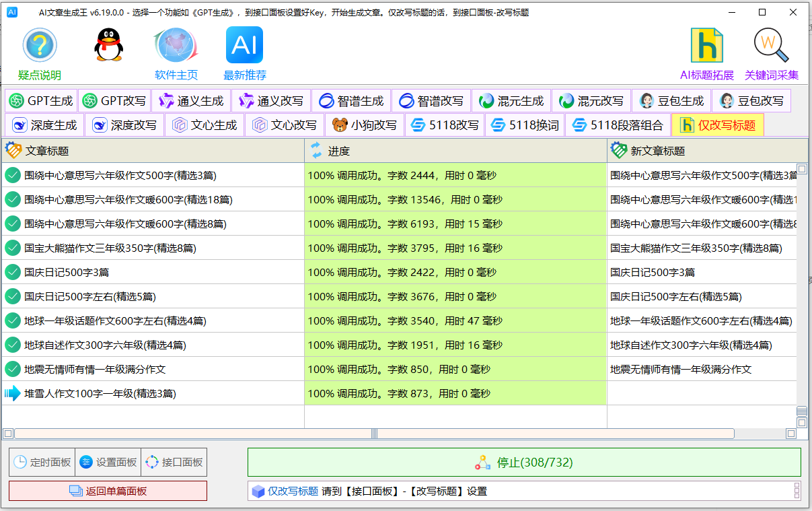The width and height of the screenshot is (812, 511).
Task: Click the progress cell showing 字数 13546
Action: click(455, 199)
